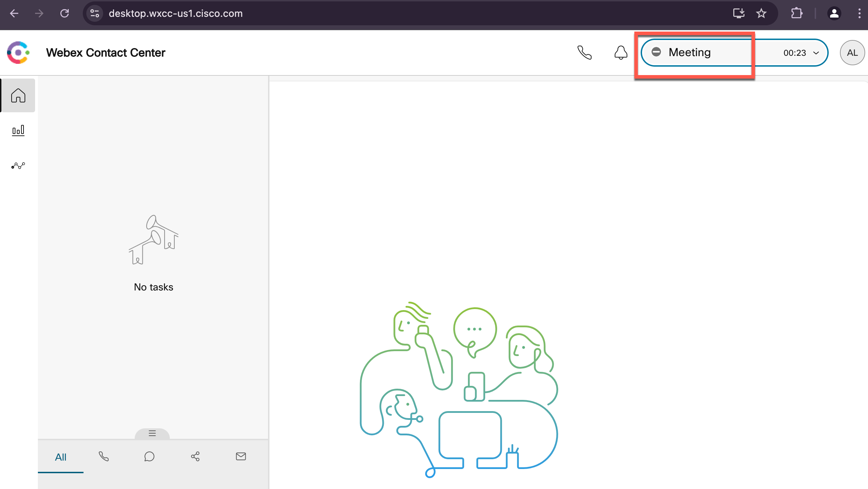Expand the availability state dropdown showing Meeting

(x=816, y=53)
